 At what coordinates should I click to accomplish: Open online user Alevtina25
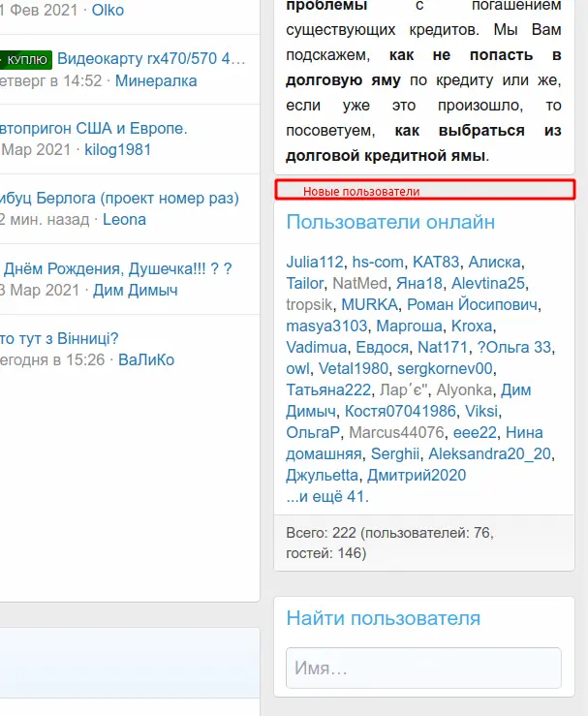(x=488, y=284)
